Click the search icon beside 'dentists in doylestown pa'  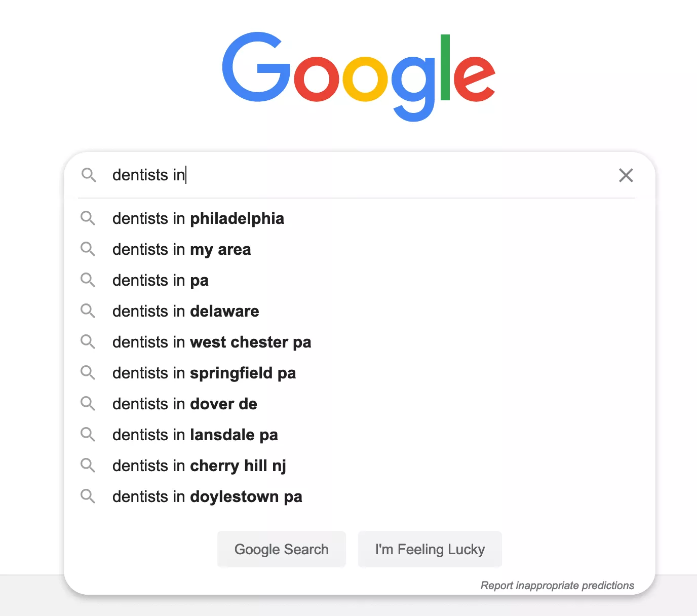point(88,496)
